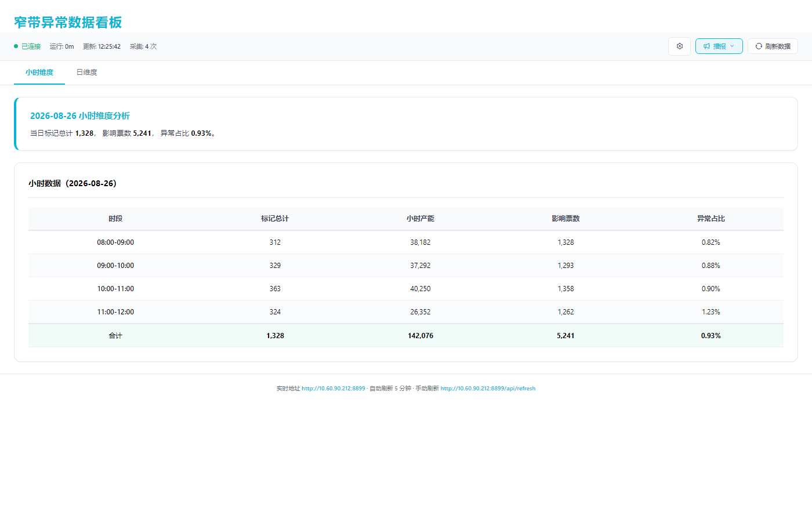Click the 标记总计 column header
The image size is (812, 522).
click(x=275, y=219)
